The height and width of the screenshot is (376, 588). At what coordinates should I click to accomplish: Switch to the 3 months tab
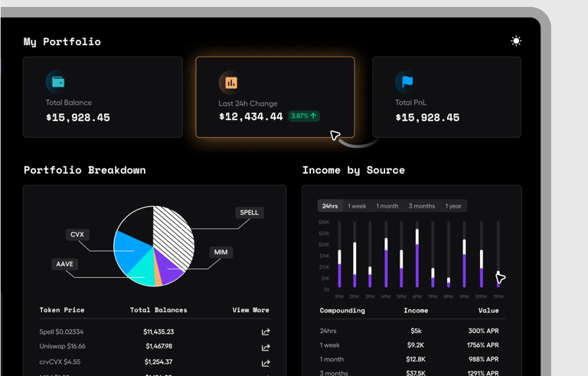tap(422, 206)
